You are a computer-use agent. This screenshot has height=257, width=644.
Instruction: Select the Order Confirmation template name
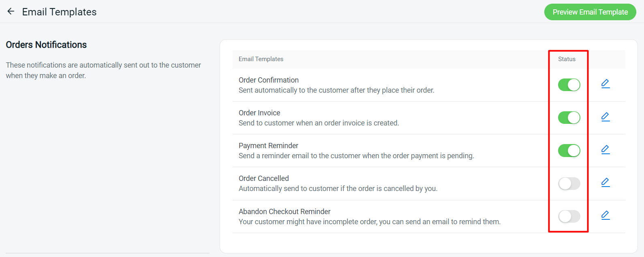click(x=269, y=80)
